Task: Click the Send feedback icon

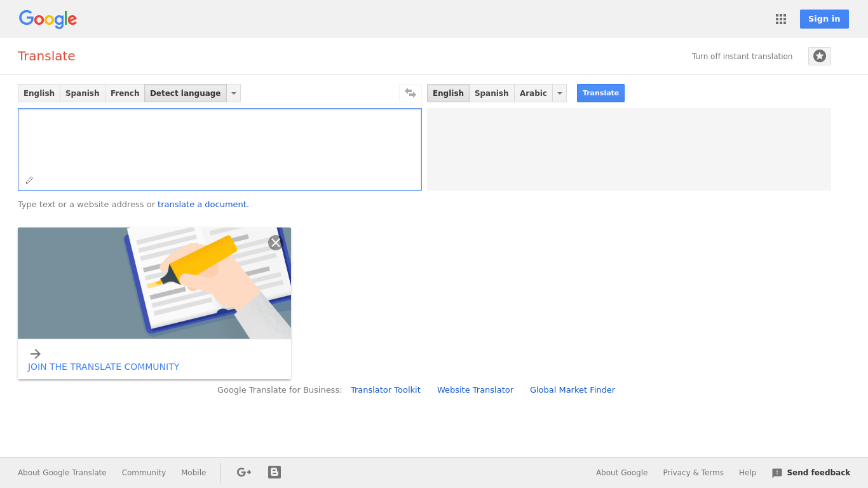Action: pyautogui.click(x=777, y=473)
